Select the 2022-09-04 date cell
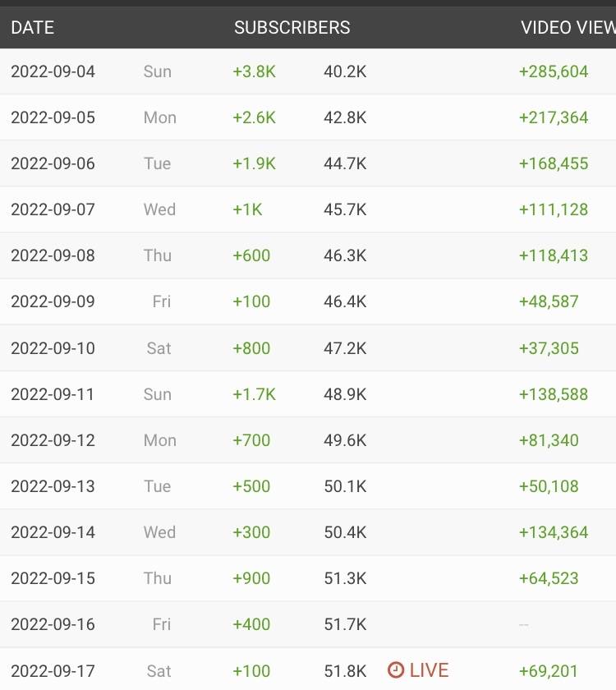 pyautogui.click(x=53, y=71)
